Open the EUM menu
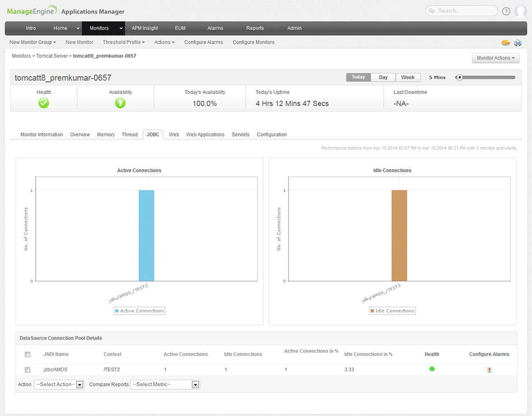Screen dimensions: 532x416 tap(180, 28)
